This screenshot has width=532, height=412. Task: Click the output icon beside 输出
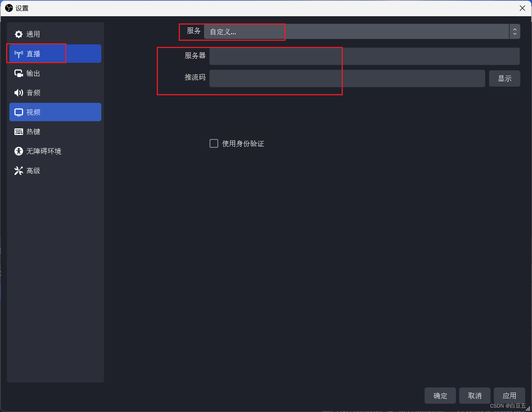pos(19,73)
